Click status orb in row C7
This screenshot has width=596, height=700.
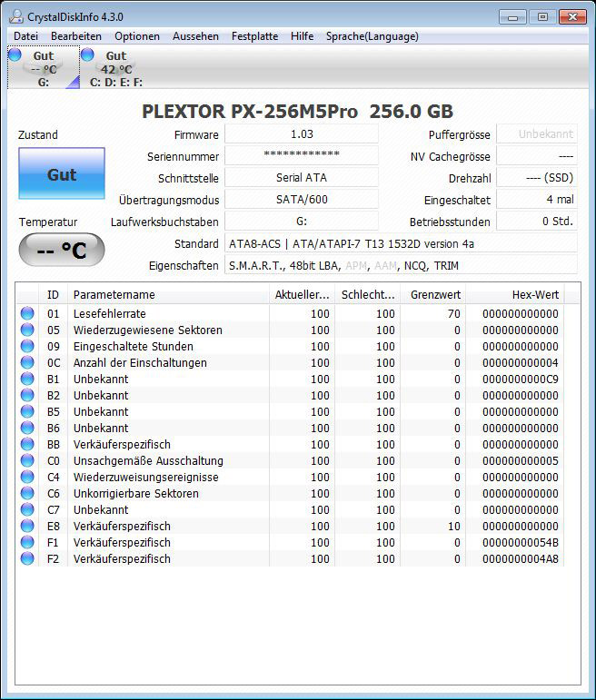pyautogui.click(x=27, y=509)
